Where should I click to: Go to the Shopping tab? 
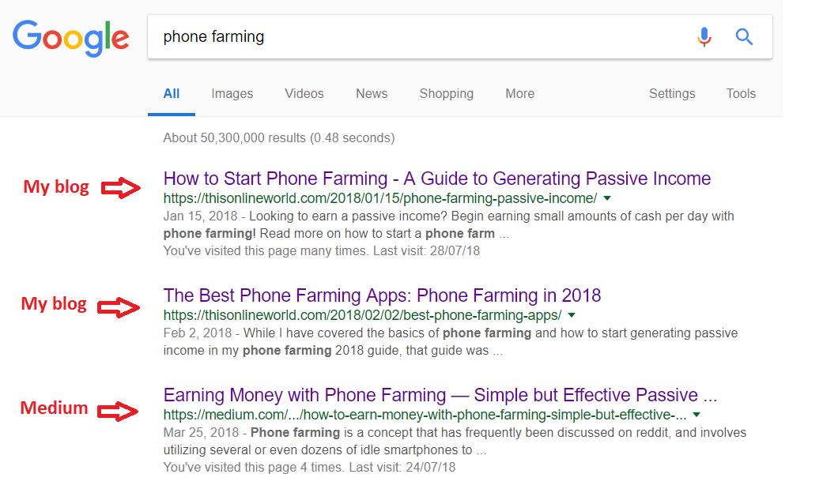point(446,93)
